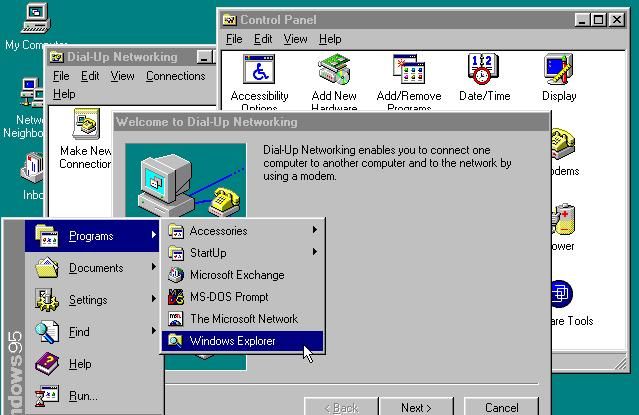Open Microsoft Exchange from Programs menu
Viewport: 639px width, 415px height.
click(x=243, y=275)
